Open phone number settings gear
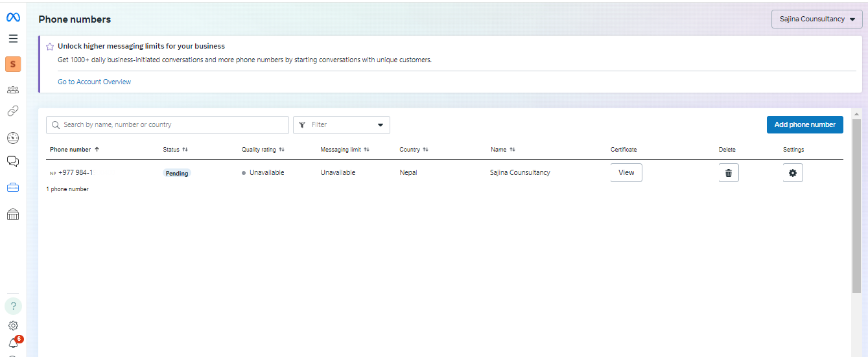The image size is (868, 357). pyautogui.click(x=792, y=173)
